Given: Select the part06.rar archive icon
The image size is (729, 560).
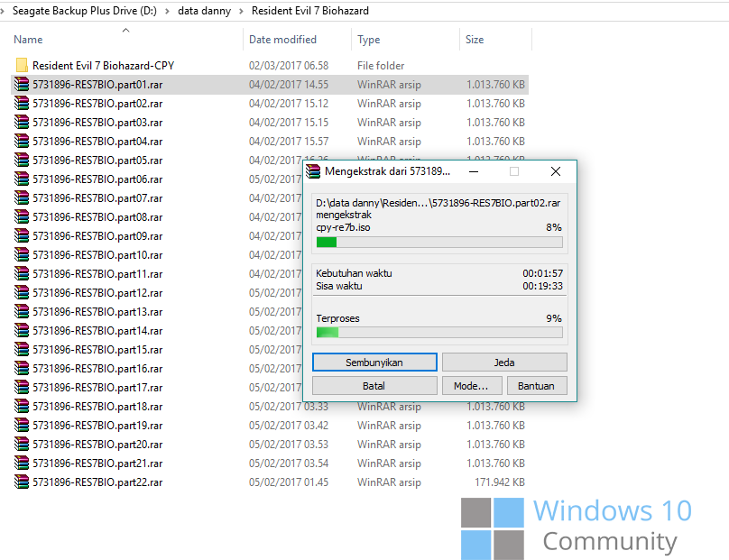Looking at the screenshot, I should point(22,179).
